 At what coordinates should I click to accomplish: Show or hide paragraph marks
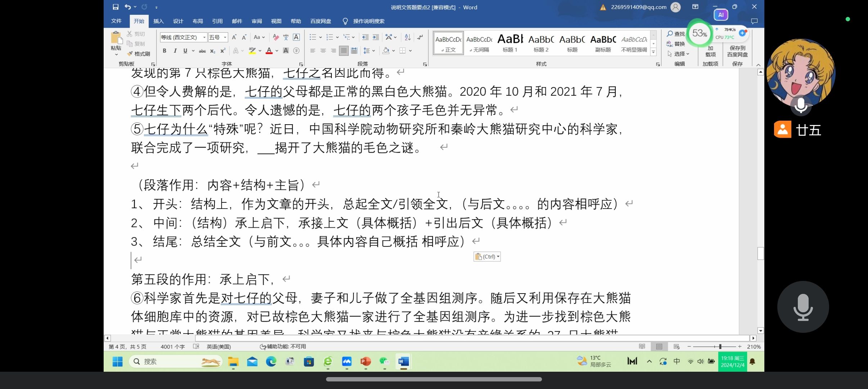420,37
